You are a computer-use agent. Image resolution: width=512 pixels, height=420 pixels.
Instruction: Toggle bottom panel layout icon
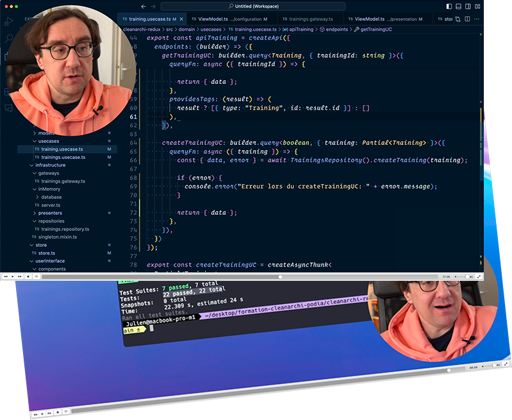tap(458, 6)
